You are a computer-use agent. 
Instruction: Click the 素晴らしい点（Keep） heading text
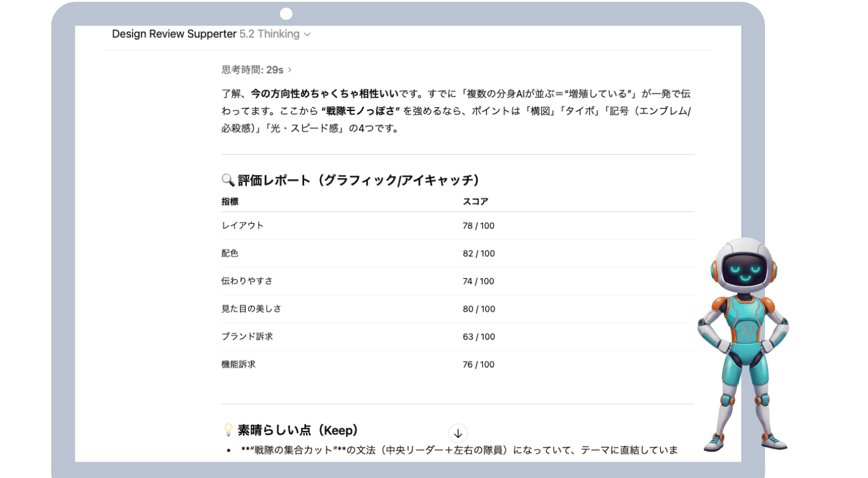pos(297,430)
